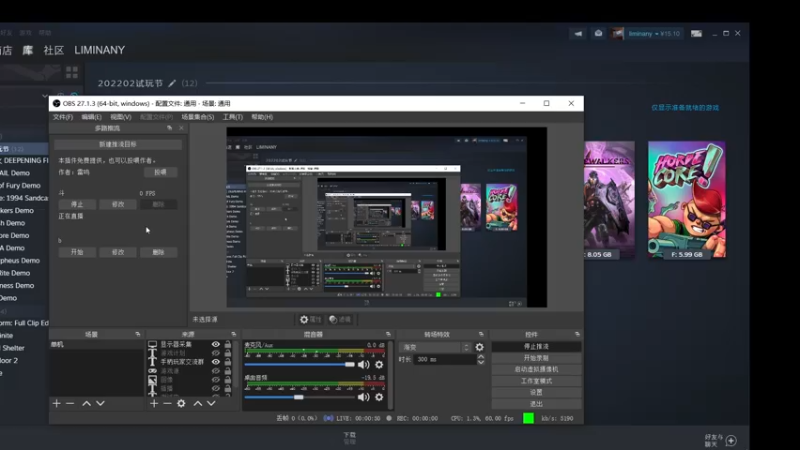Image resolution: width=800 pixels, height=450 pixels.
Task: Undock the 多路推流 panel with its float icon
Action: pos(169,128)
